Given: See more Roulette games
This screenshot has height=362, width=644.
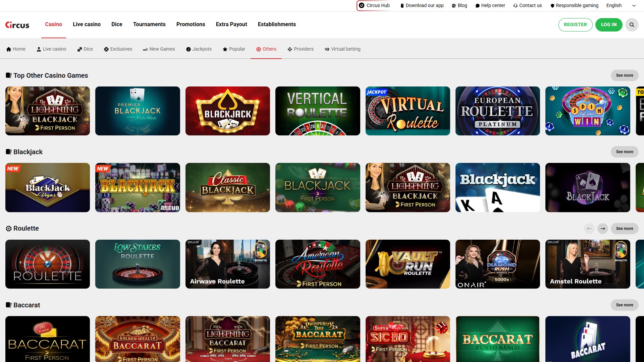Looking at the screenshot, I should pos(625,229).
